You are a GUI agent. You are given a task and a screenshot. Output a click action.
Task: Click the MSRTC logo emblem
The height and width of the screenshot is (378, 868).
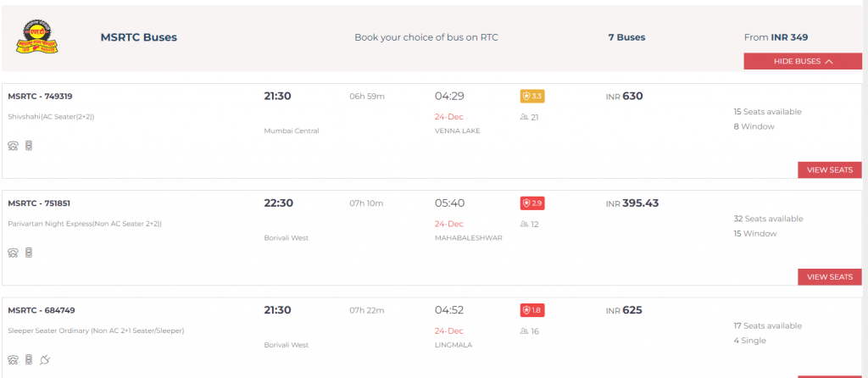coord(37,37)
